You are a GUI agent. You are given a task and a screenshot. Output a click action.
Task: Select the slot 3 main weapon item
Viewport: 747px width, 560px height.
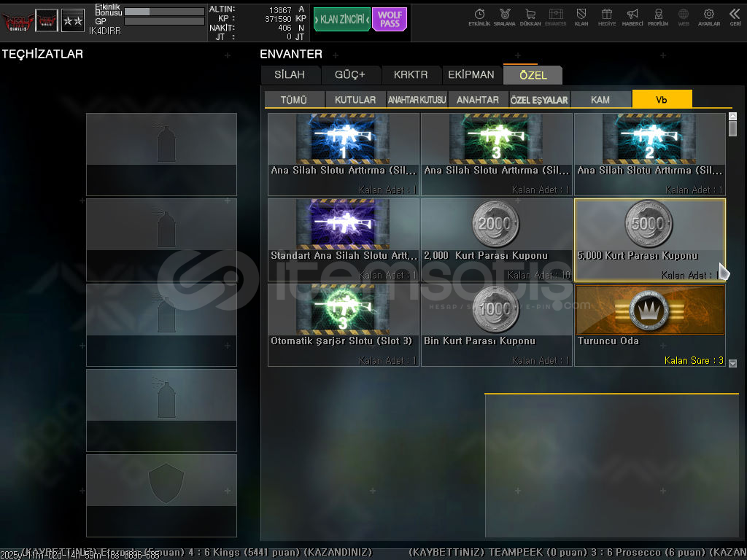pyautogui.click(x=496, y=155)
